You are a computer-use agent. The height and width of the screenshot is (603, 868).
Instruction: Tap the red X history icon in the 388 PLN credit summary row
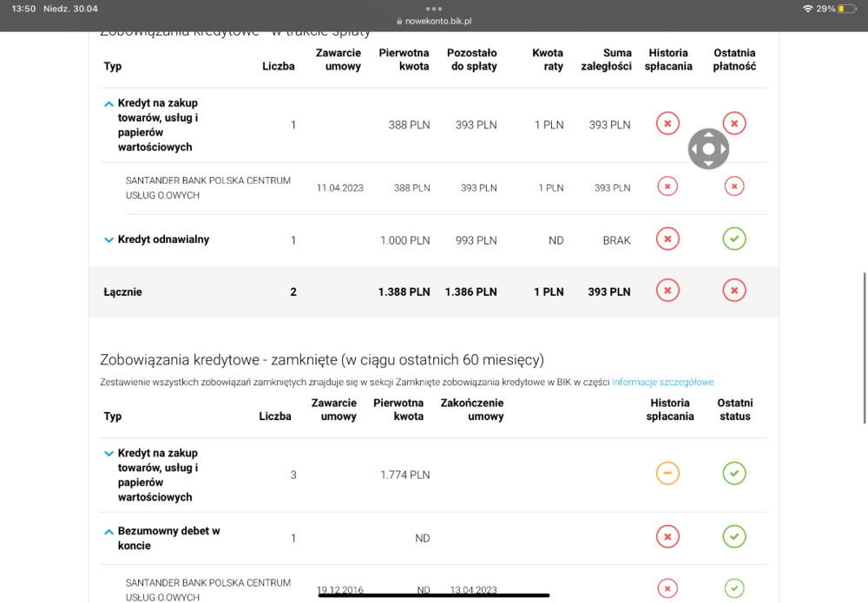click(x=667, y=123)
